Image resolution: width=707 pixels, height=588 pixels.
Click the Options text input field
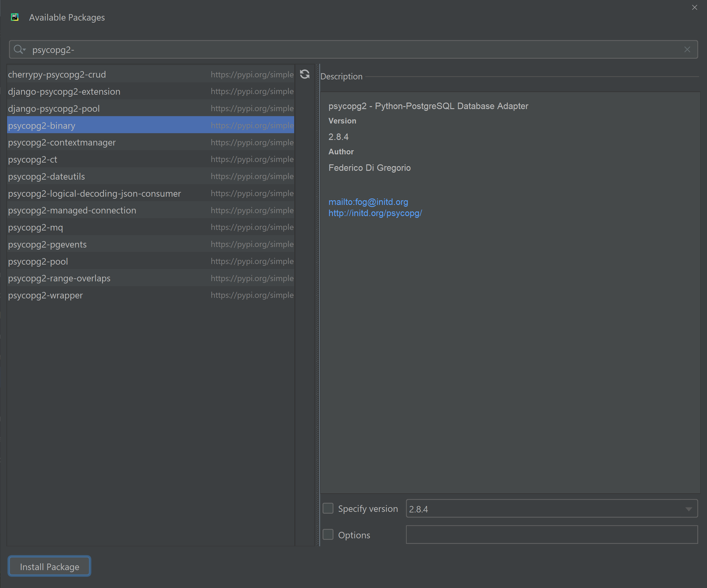pos(552,534)
